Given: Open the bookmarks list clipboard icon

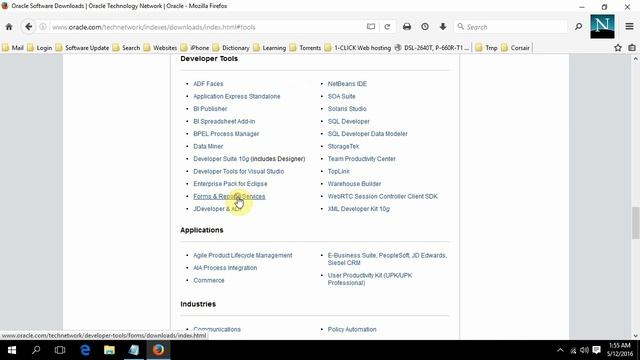Looking at the screenshot, I should [x=632, y=48].
